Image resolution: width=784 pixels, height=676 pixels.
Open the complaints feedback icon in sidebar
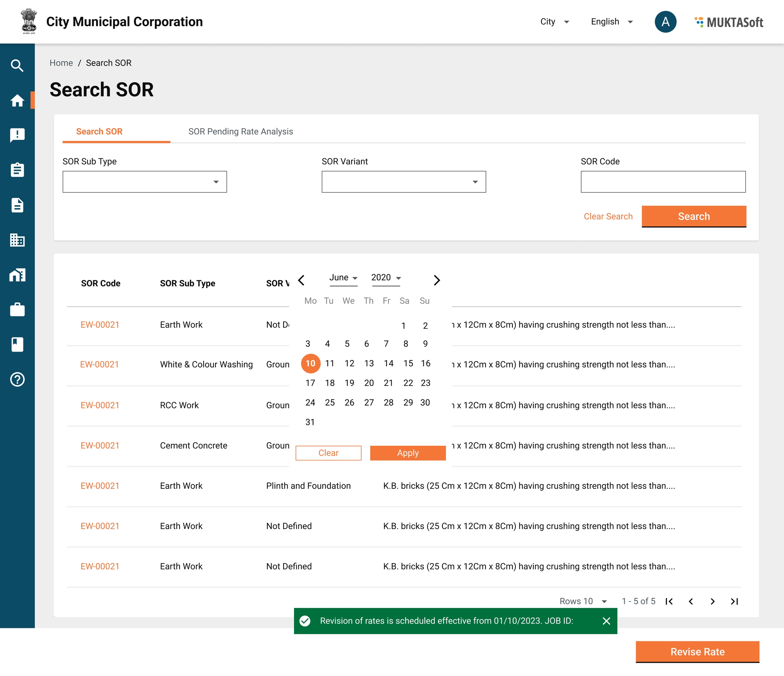[17, 135]
